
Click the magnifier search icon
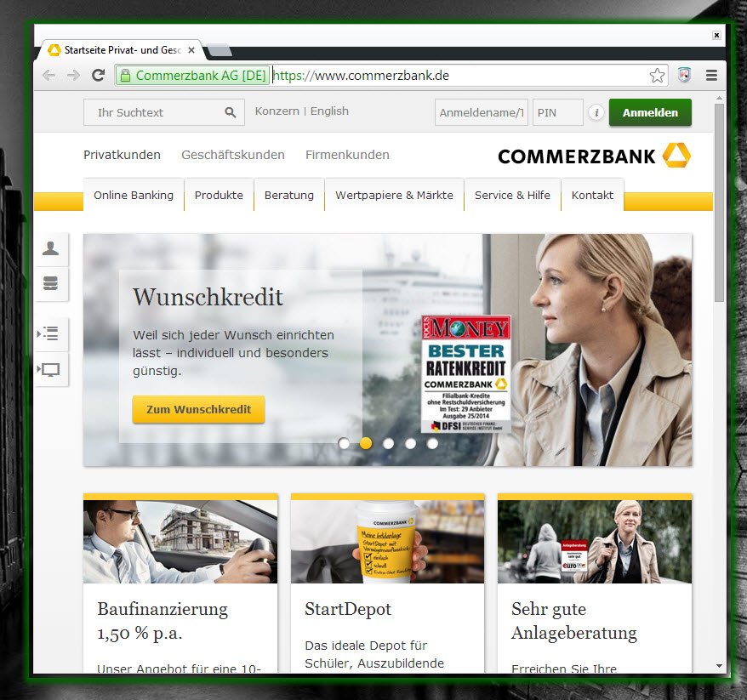(x=230, y=112)
